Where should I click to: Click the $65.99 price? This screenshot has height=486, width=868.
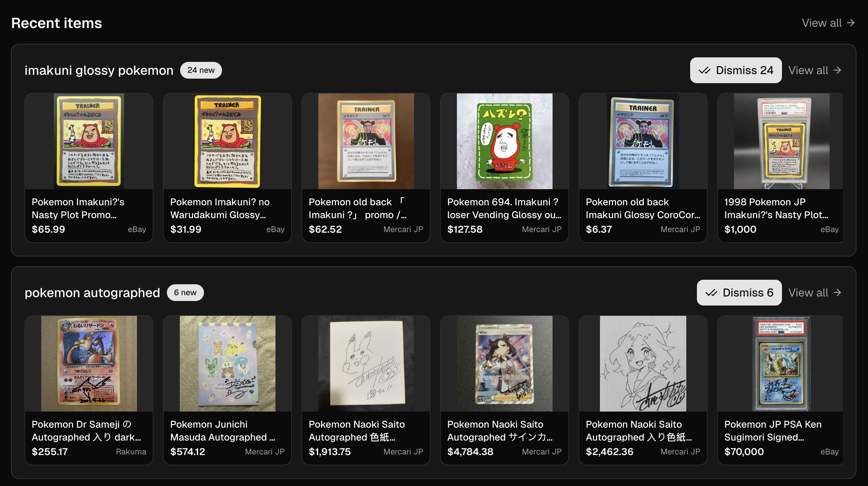(x=48, y=229)
